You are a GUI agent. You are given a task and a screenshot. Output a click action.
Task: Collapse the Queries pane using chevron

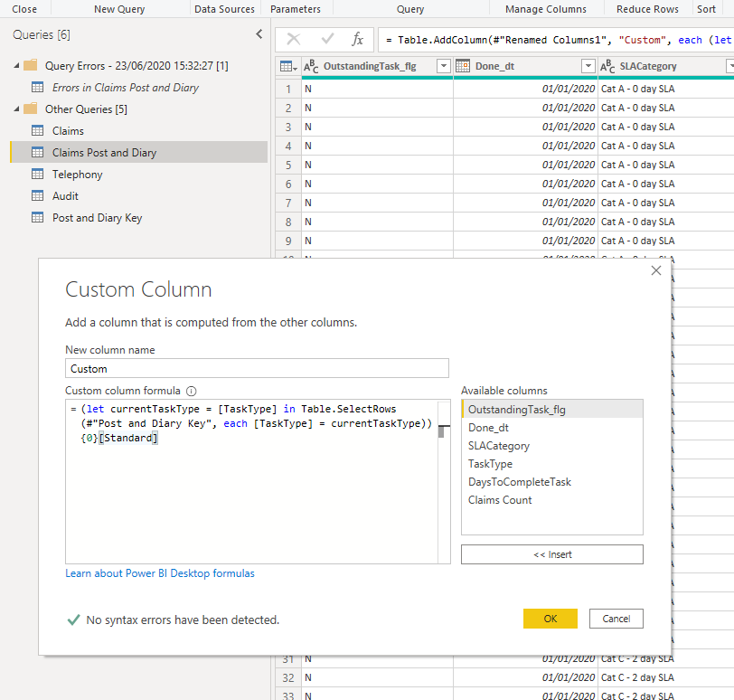click(259, 34)
